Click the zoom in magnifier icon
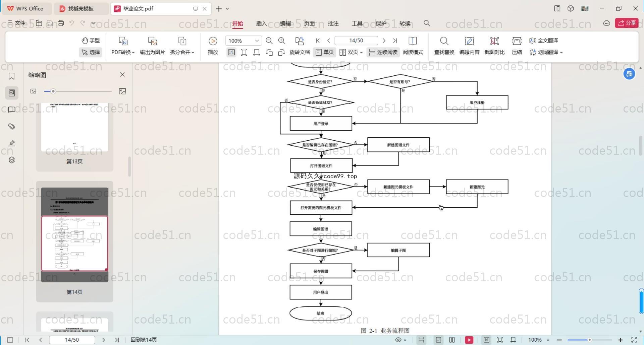The width and height of the screenshot is (644, 345). tap(282, 41)
